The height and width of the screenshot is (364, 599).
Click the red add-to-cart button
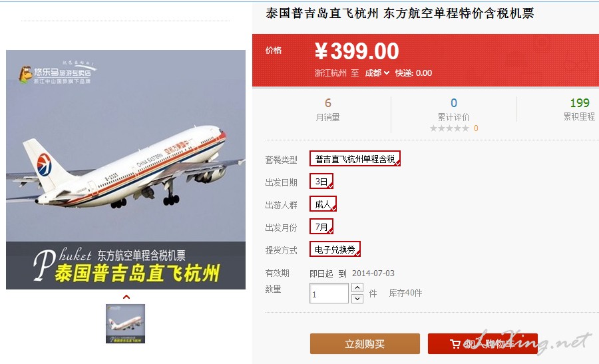pos(483,344)
